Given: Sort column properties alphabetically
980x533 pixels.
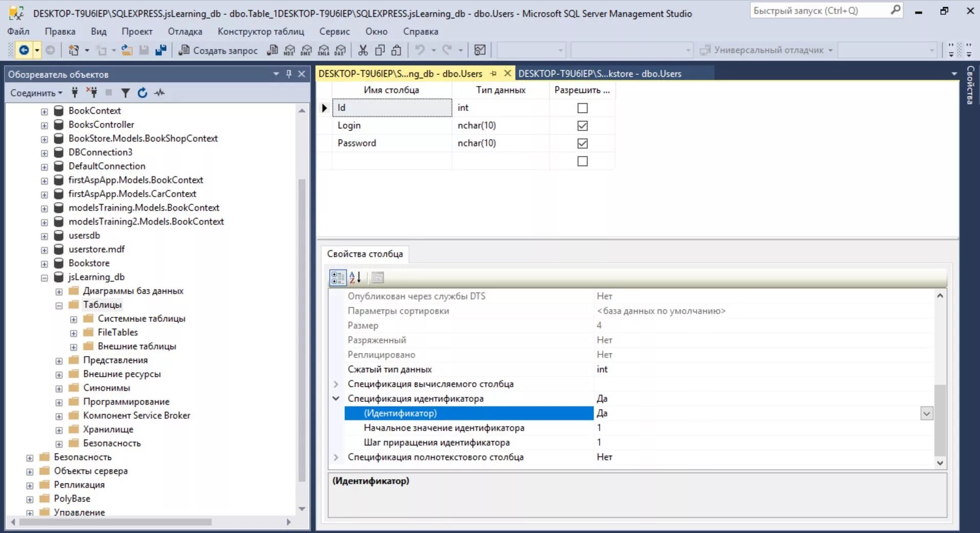Looking at the screenshot, I should [x=355, y=278].
